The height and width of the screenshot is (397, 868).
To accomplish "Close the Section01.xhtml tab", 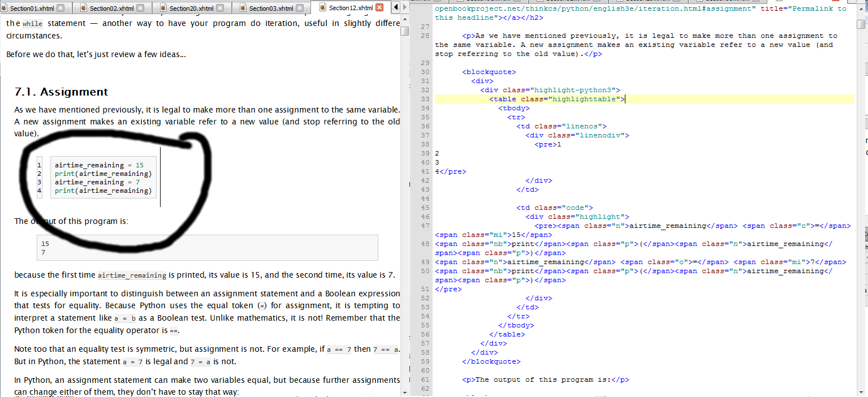I will click(x=61, y=8).
